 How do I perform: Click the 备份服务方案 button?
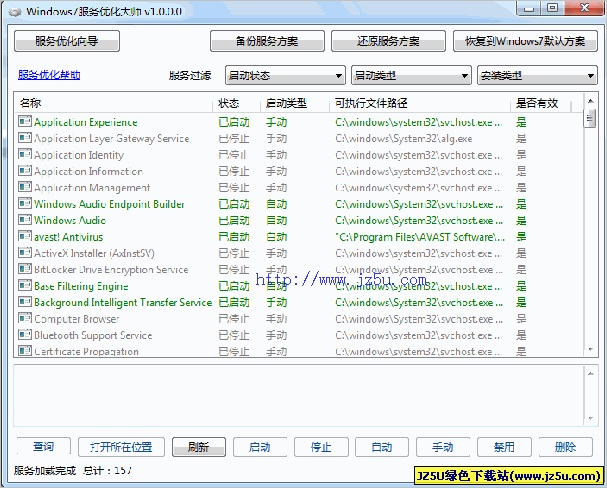[x=267, y=41]
